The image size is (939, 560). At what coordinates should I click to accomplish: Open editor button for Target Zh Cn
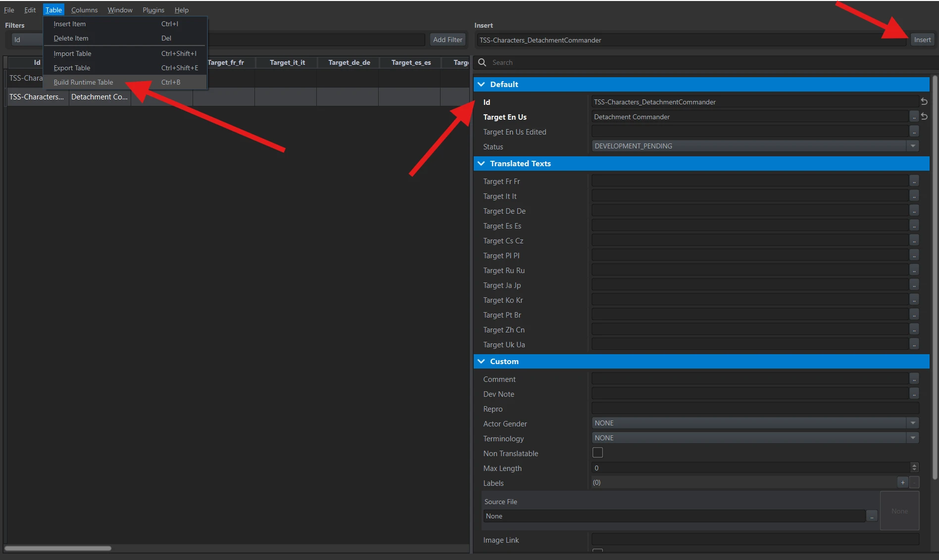point(914,329)
